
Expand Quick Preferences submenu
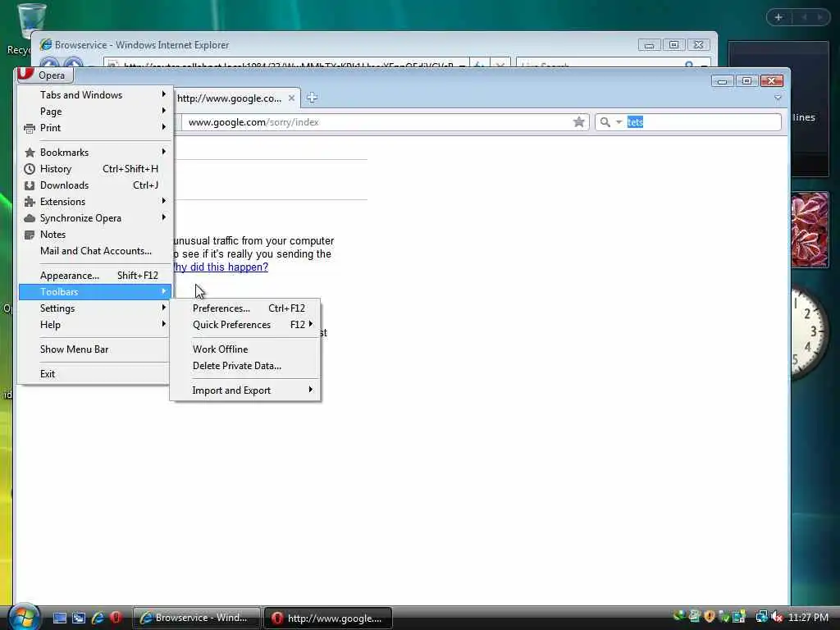pyautogui.click(x=245, y=325)
